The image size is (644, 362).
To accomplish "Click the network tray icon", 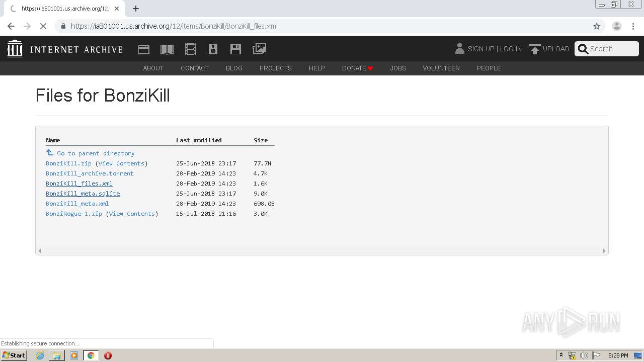I will coord(572,355).
